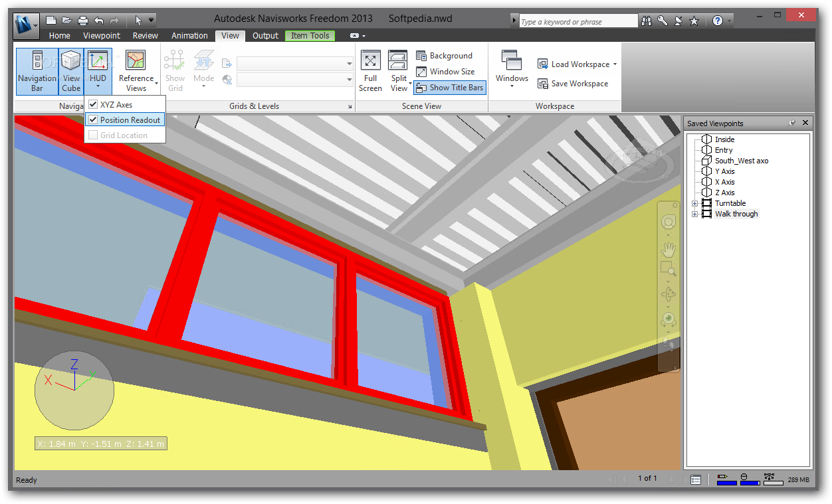
Task: Click the X Y Z position readout display
Action: point(100,444)
